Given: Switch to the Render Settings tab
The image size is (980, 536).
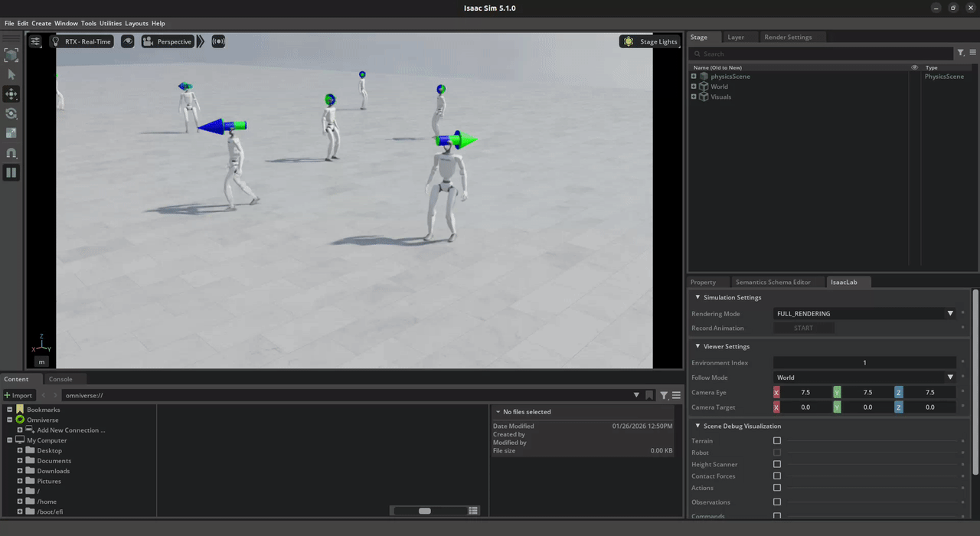Looking at the screenshot, I should (788, 37).
